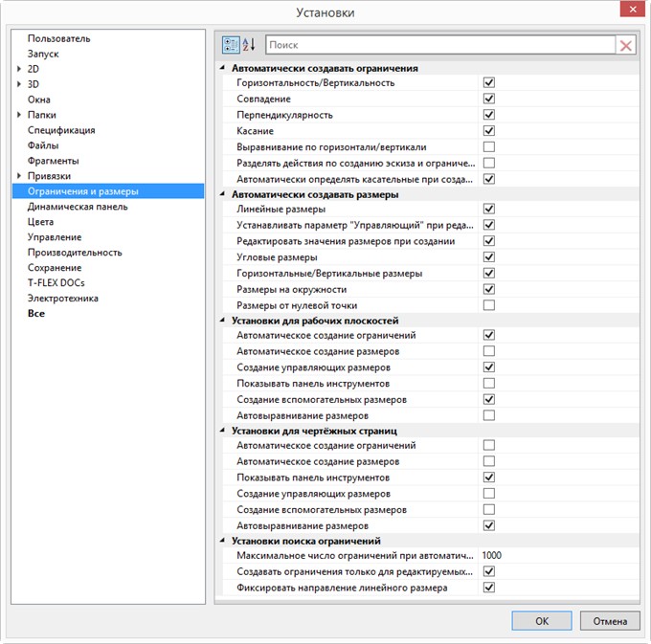Collapse Установки для рабочих плоскостей section
The height and width of the screenshot is (644, 651).
click(x=222, y=320)
